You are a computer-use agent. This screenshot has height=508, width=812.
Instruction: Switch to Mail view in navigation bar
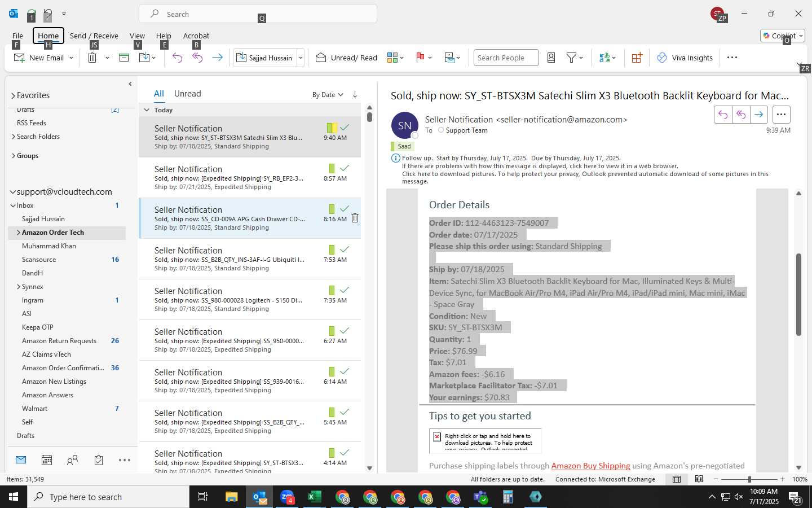point(21,460)
